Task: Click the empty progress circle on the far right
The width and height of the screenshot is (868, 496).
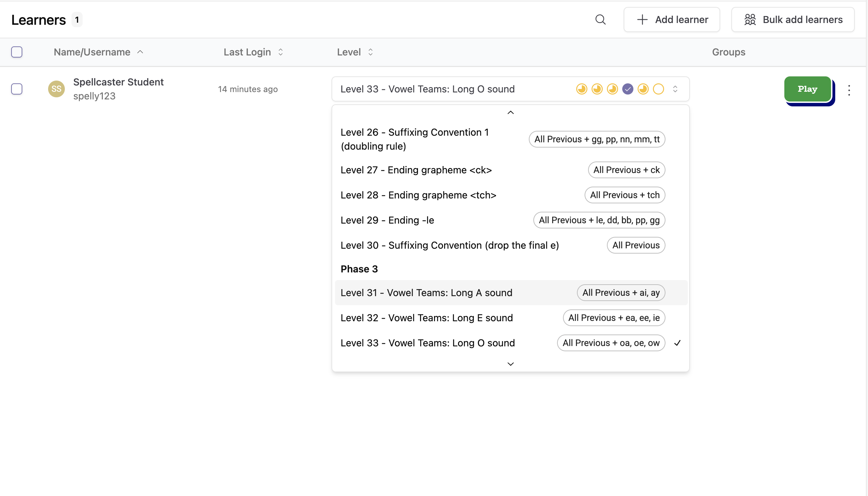Action: (658, 89)
